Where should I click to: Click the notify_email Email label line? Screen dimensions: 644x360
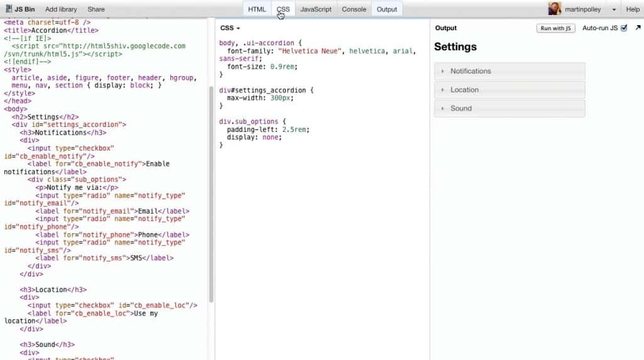tap(112, 211)
